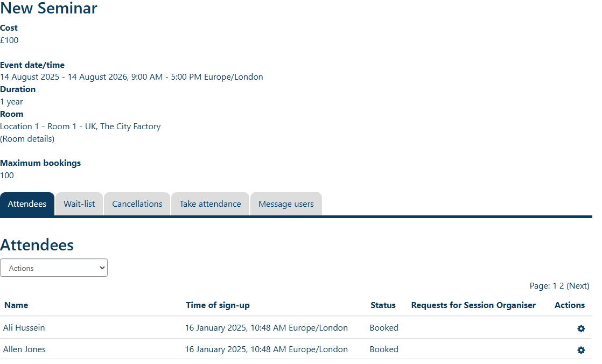This screenshot has width=602, height=364.
Task: Click the Booked status for Ali Hussein
Action: tap(384, 328)
